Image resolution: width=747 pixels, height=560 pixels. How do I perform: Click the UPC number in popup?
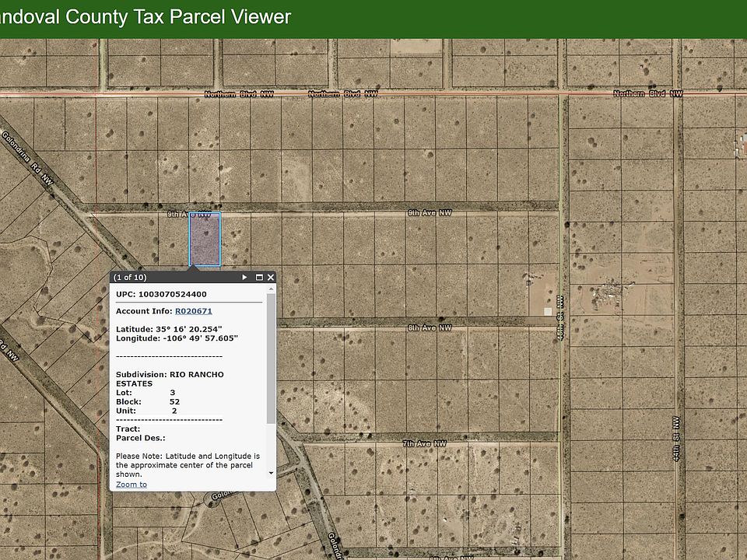172,295
